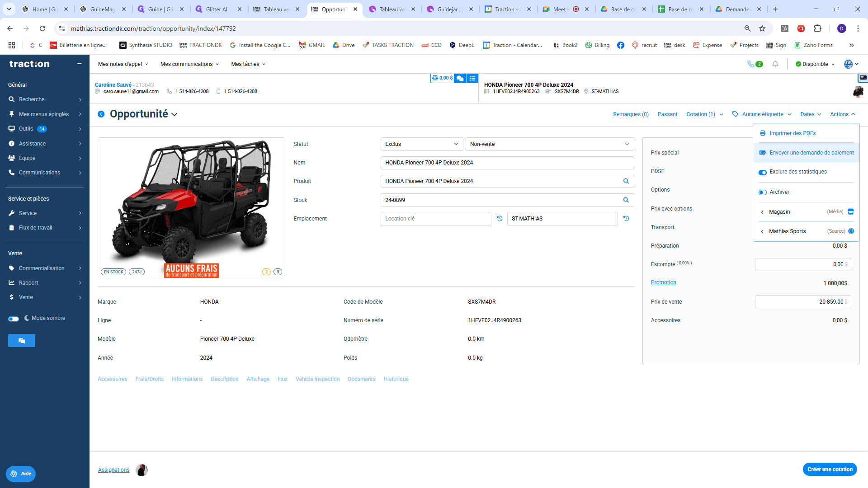Image resolution: width=868 pixels, height=488 pixels.
Task: Expand Outils sidebar menu
Action: point(45,129)
